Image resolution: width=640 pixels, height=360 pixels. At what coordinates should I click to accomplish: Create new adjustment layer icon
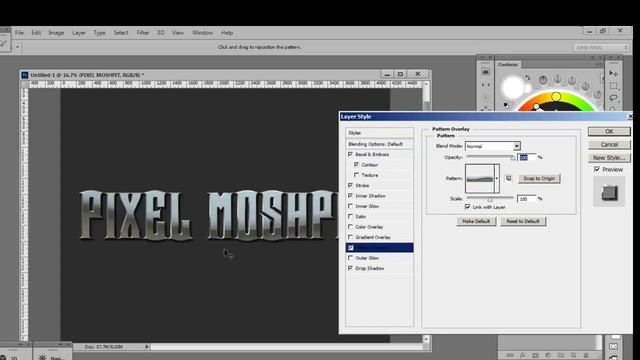[548, 355]
